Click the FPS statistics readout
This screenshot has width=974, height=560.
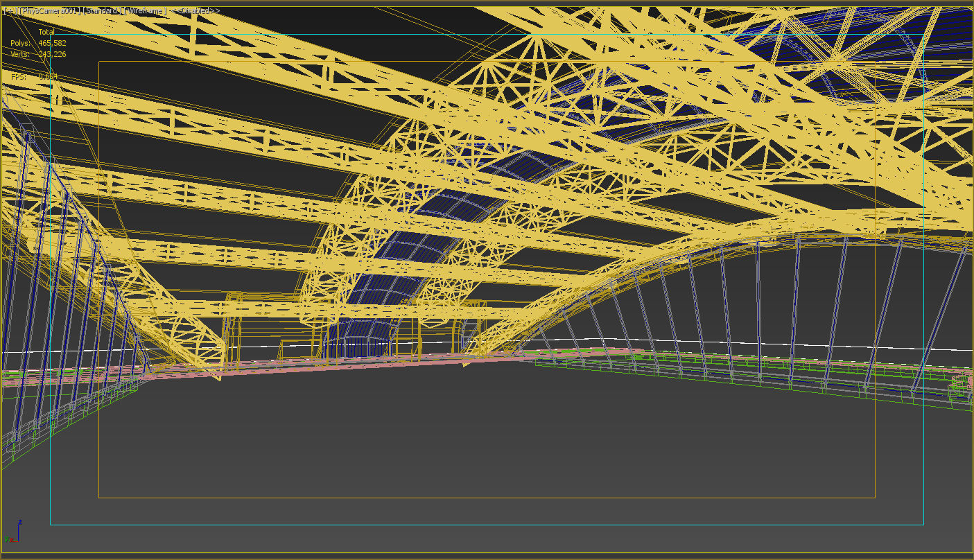pos(34,77)
